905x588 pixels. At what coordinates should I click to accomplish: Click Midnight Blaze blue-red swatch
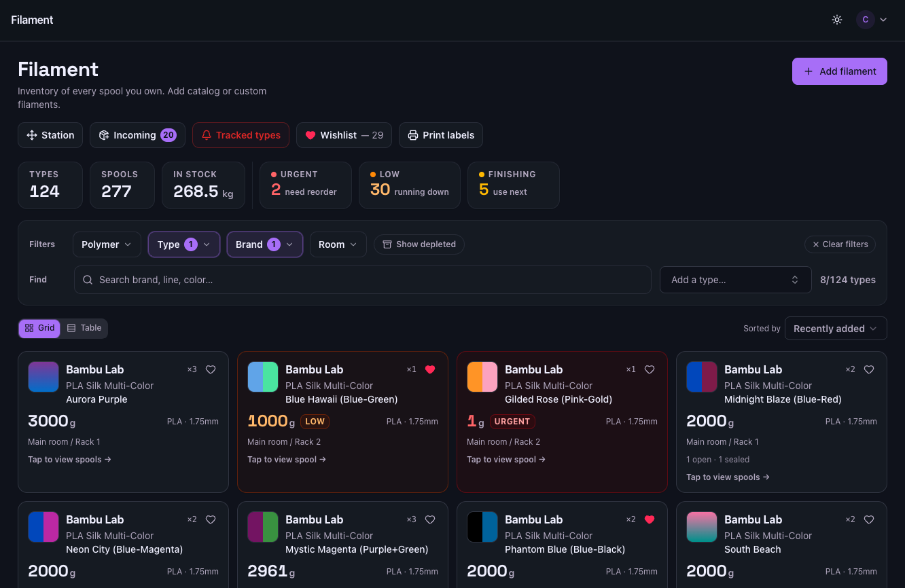pyautogui.click(x=702, y=377)
